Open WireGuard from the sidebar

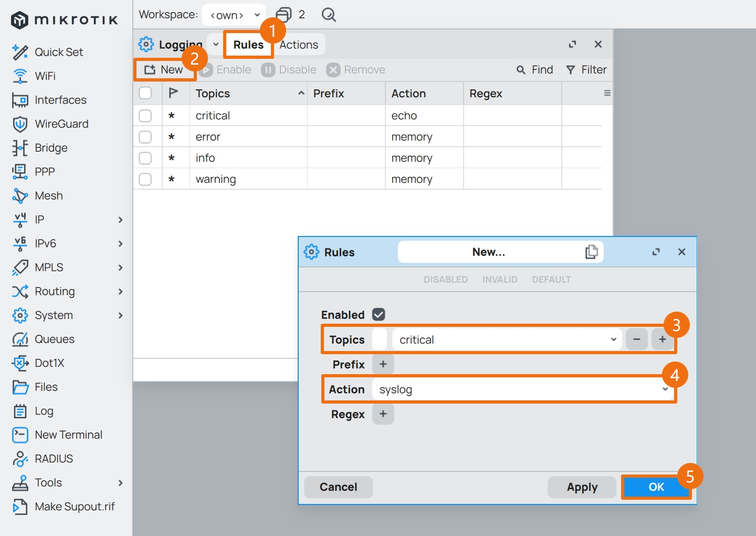click(x=61, y=124)
